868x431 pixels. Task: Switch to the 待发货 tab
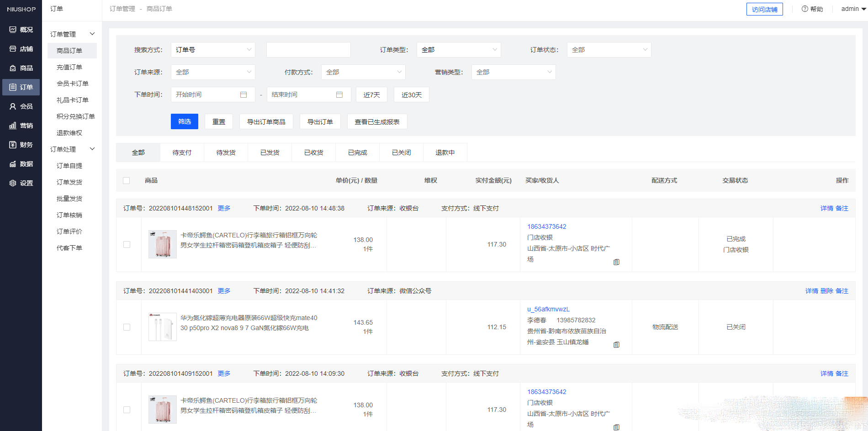pyautogui.click(x=226, y=152)
